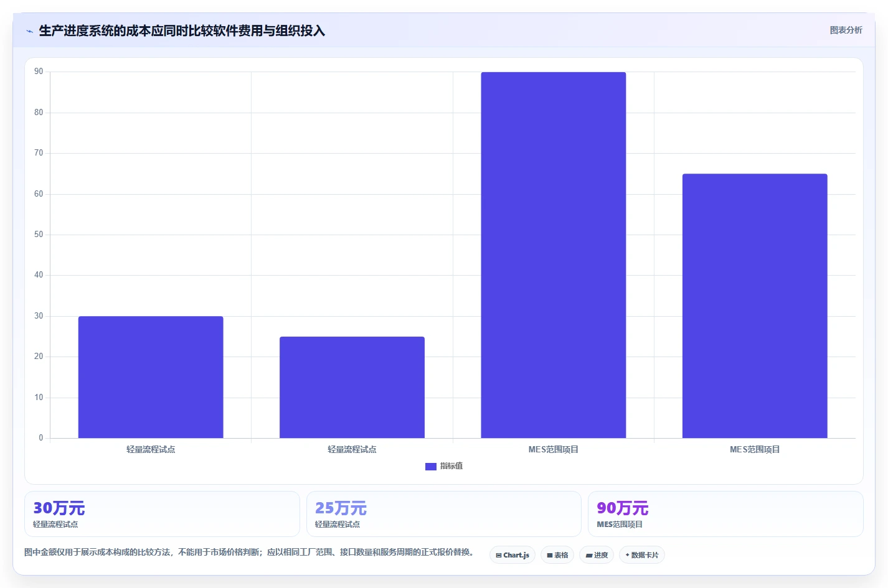Open the 30万元 data card

(x=162, y=514)
